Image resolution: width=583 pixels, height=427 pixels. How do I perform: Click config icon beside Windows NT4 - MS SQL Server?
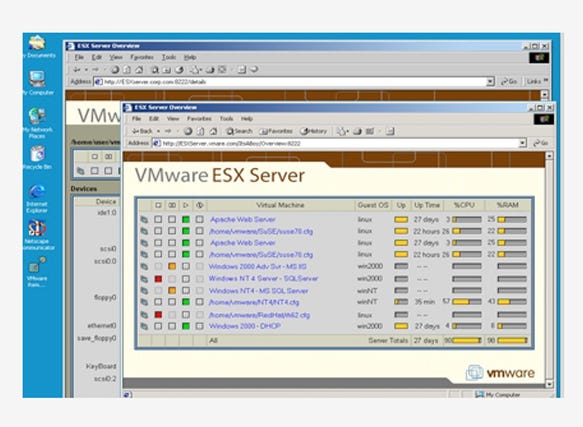tap(144, 290)
